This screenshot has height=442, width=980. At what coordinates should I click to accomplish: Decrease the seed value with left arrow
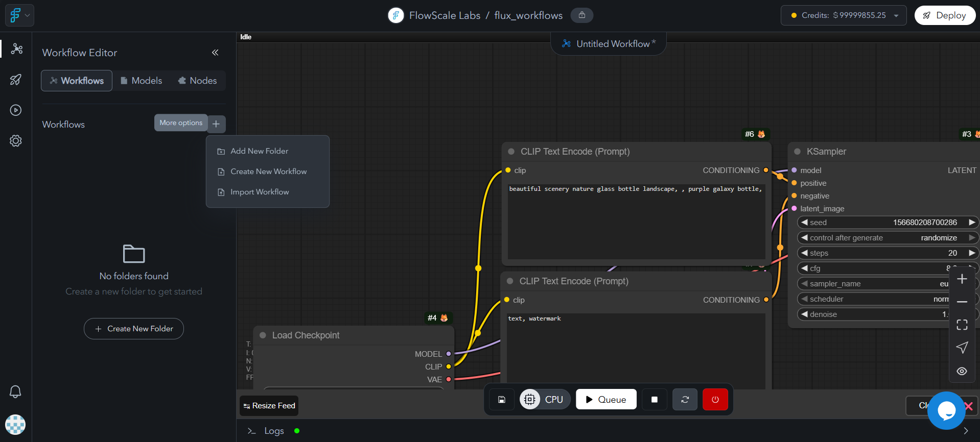pos(804,223)
